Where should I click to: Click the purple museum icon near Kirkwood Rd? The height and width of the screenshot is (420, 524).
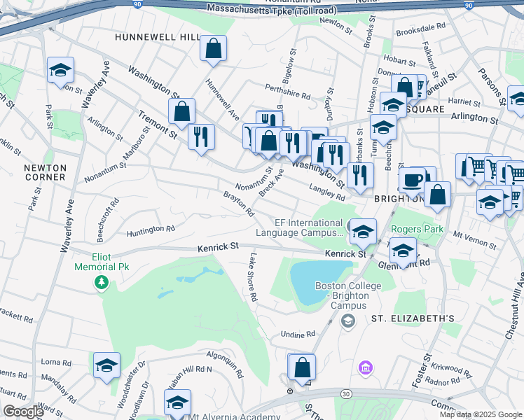click(x=366, y=368)
